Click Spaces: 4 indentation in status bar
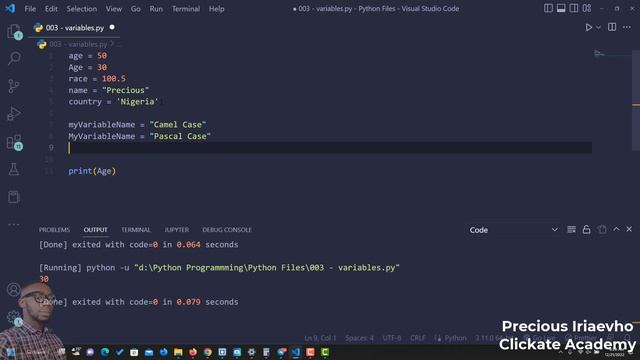This screenshot has width=640, height=360. (359, 338)
